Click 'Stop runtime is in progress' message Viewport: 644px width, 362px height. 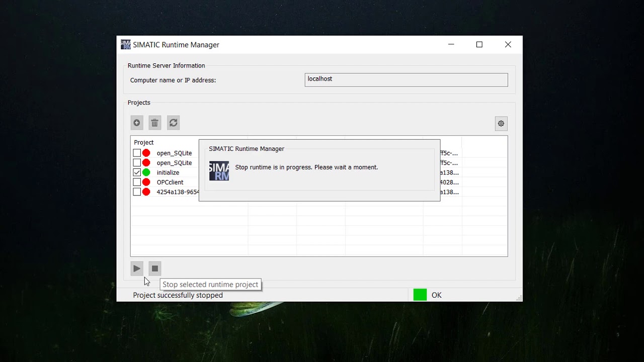(306, 167)
